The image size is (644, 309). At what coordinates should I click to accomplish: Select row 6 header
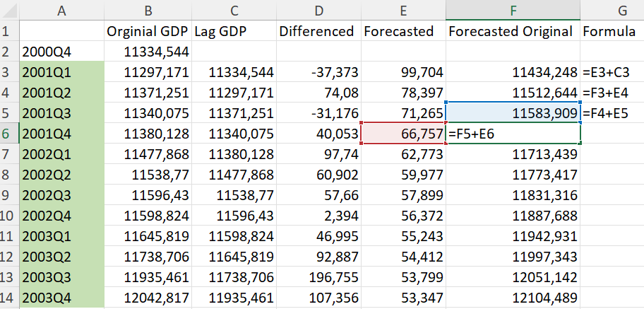[9, 133]
